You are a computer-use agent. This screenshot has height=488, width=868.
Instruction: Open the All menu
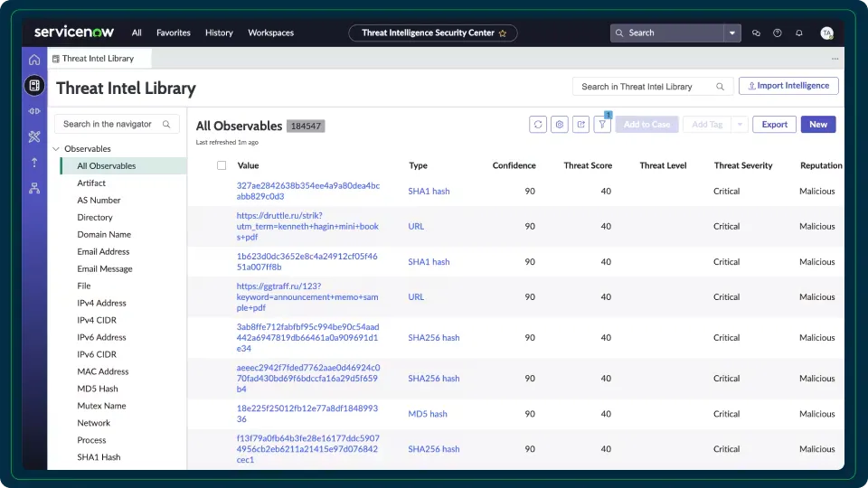point(137,33)
